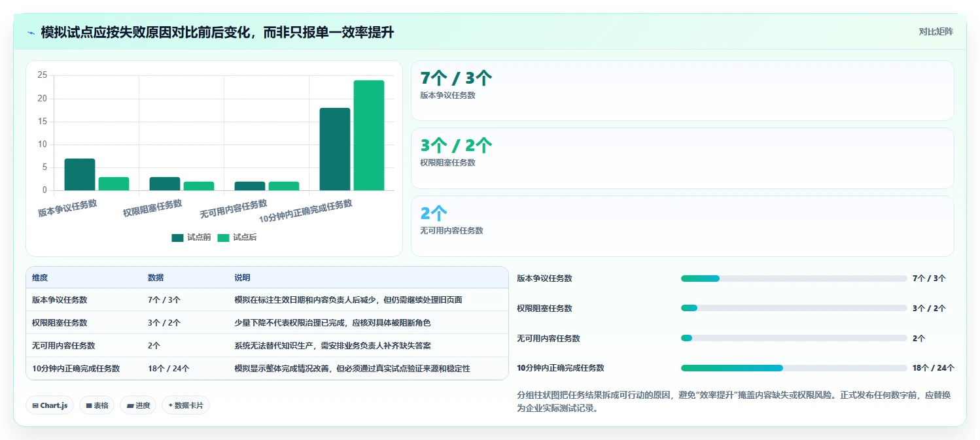This screenshot has width=980, height=440.
Task: Click the 版本争议任务数 label in progress list
Action: pos(544,279)
